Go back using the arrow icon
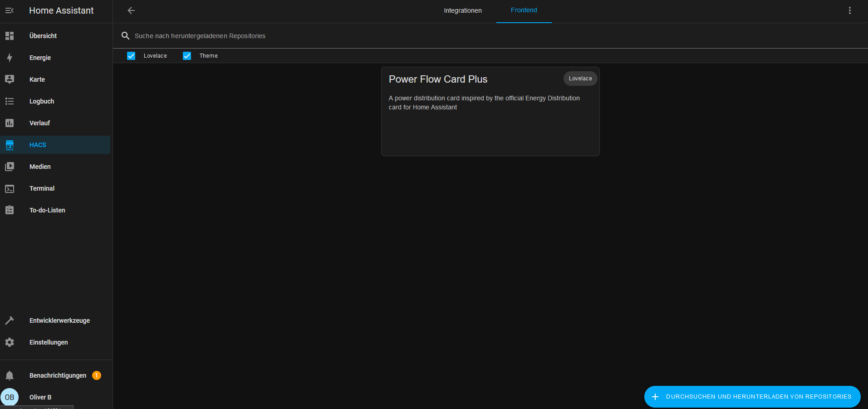The image size is (868, 409). 131,10
